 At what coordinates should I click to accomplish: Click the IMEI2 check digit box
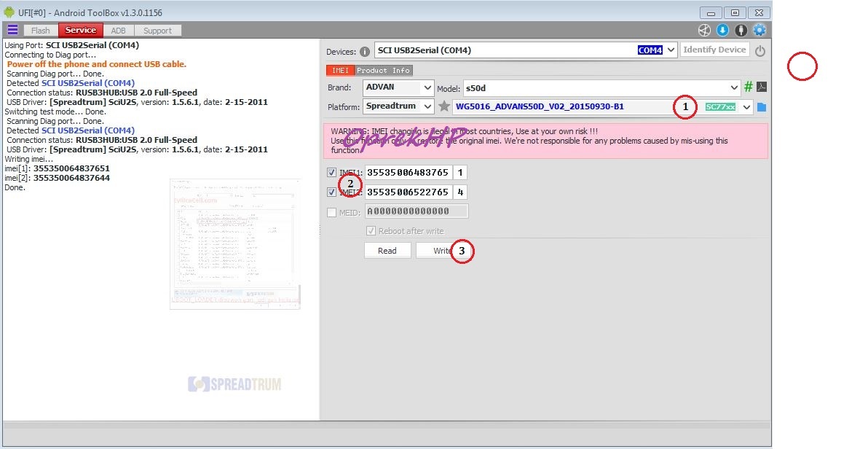(460, 192)
